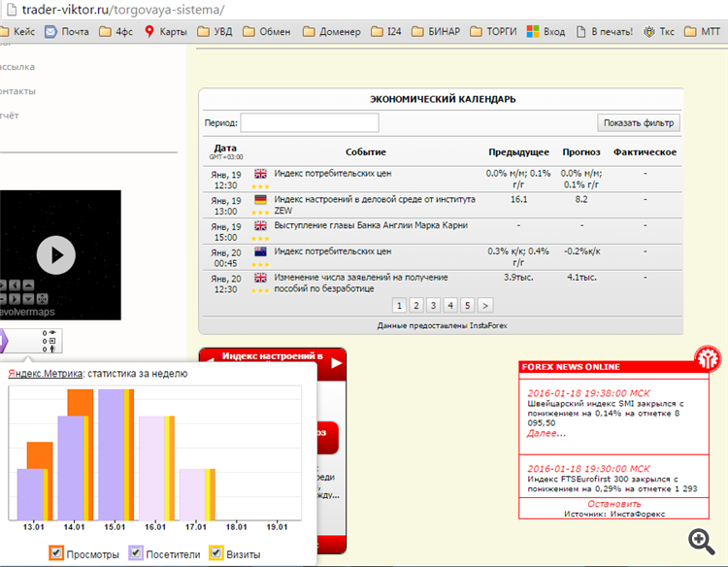Image resolution: width=728 pixels, height=567 pixels.
Task: Go to calendar page 2
Action: point(416,306)
